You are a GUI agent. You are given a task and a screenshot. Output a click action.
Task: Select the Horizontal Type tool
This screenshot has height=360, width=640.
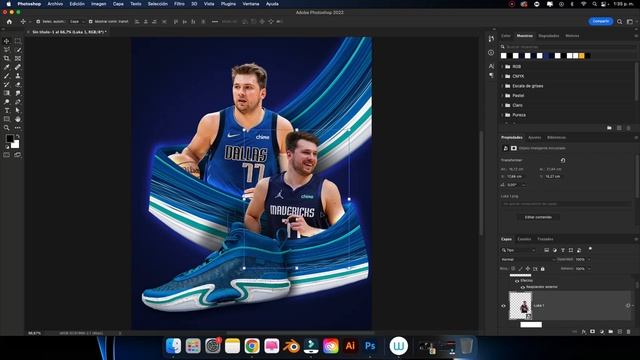click(7, 111)
